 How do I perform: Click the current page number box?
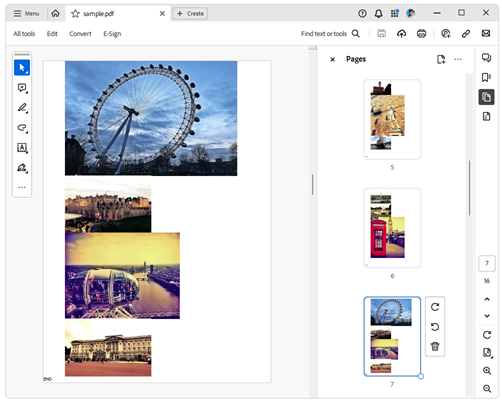coord(487,264)
